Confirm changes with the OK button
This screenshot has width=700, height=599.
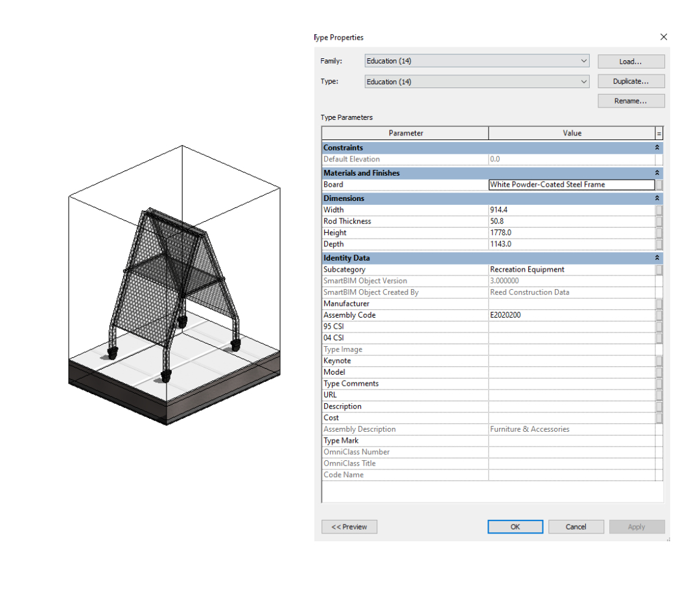click(x=515, y=527)
